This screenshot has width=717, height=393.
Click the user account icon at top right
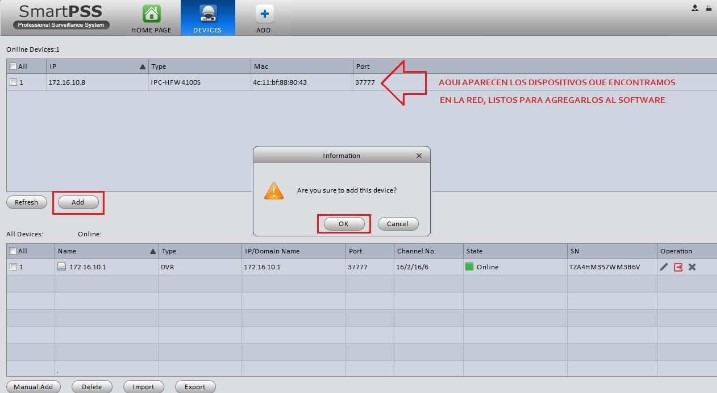tap(695, 8)
